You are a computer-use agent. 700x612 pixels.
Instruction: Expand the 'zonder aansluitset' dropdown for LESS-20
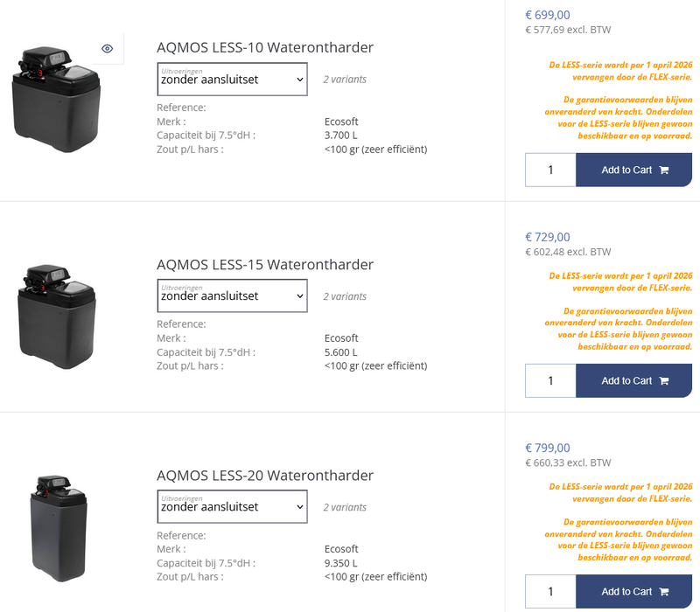point(232,507)
